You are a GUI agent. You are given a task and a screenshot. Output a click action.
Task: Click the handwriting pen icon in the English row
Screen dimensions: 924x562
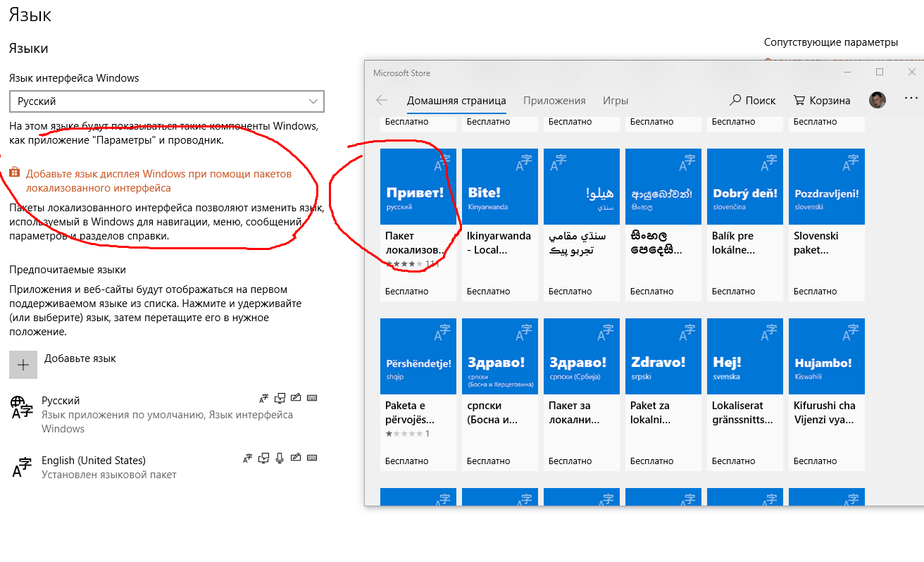(296, 458)
